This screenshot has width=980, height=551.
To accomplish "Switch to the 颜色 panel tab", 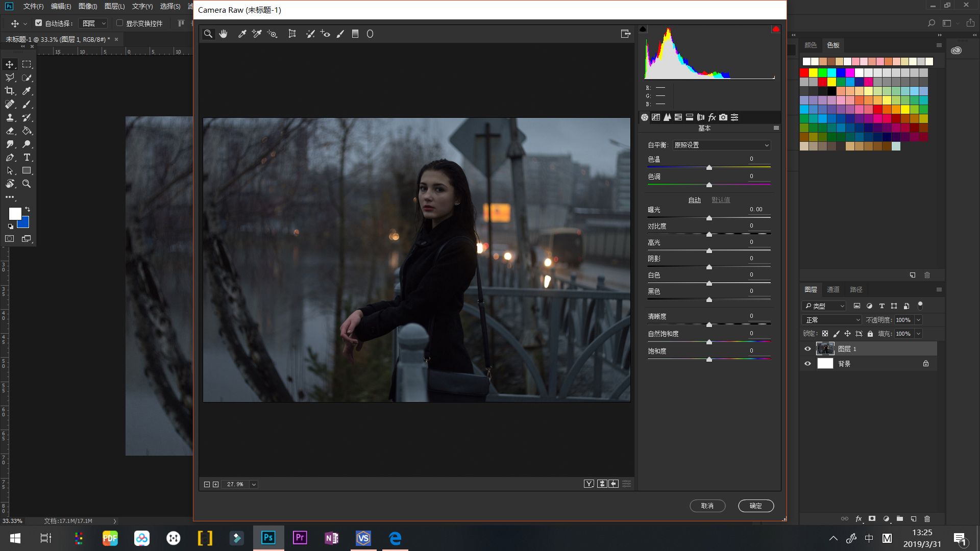I will tap(811, 45).
